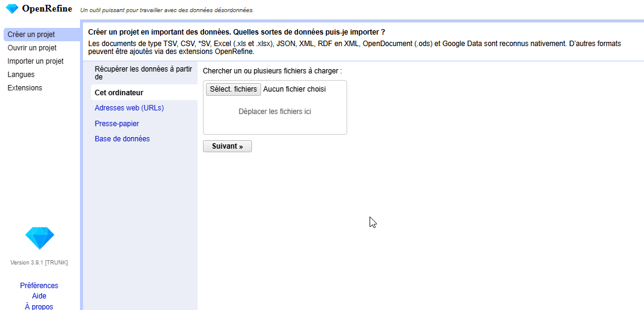
Task: Select Base de données source
Action: 122,139
